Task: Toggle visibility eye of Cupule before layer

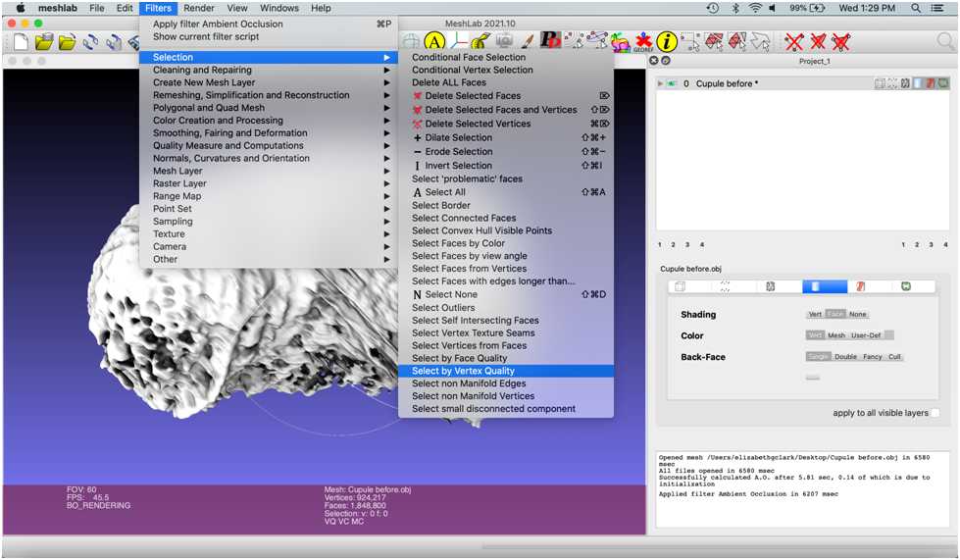Action: point(672,83)
